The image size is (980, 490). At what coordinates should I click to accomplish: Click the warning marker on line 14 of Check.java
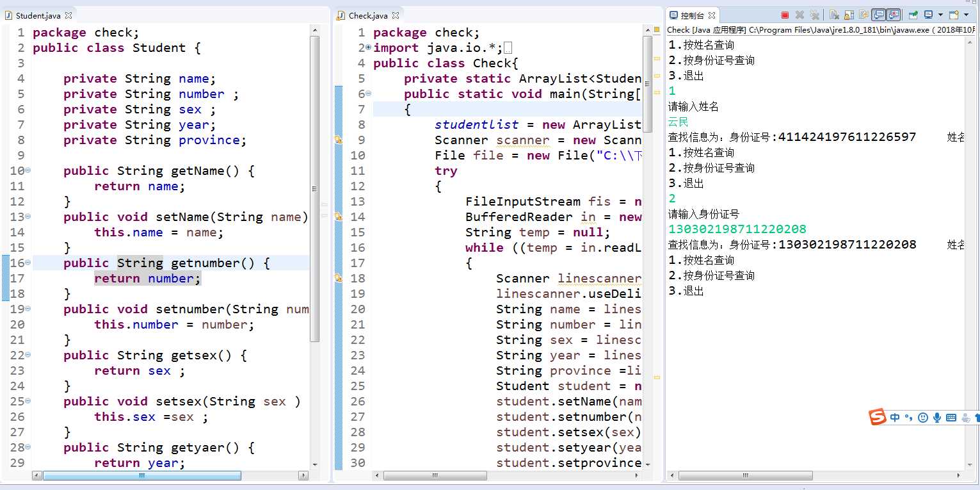pyautogui.click(x=339, y=216)
